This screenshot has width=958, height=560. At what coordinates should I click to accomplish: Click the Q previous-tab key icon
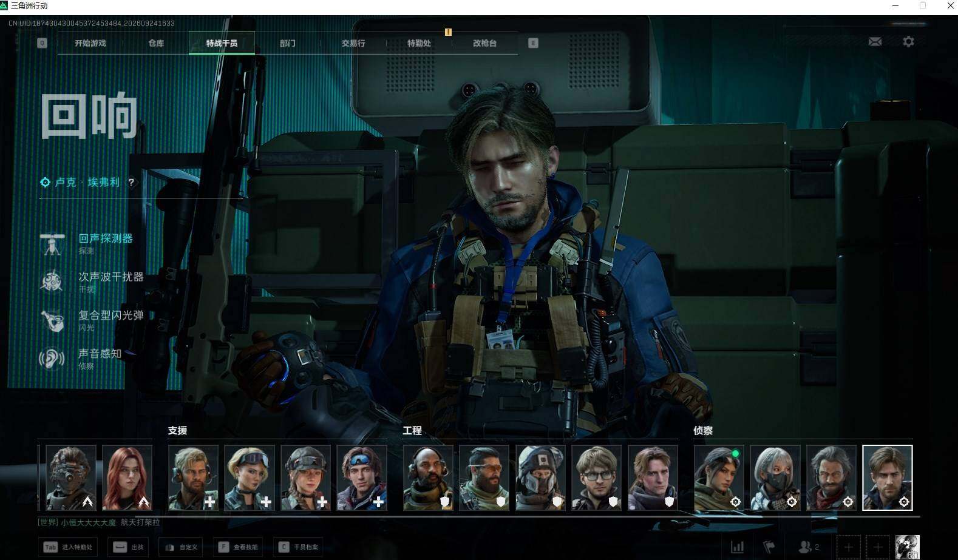pos(42,43)
